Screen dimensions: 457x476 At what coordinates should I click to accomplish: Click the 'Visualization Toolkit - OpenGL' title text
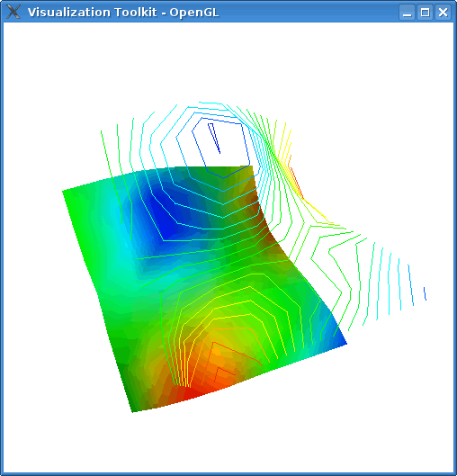[x=123, y=13]
